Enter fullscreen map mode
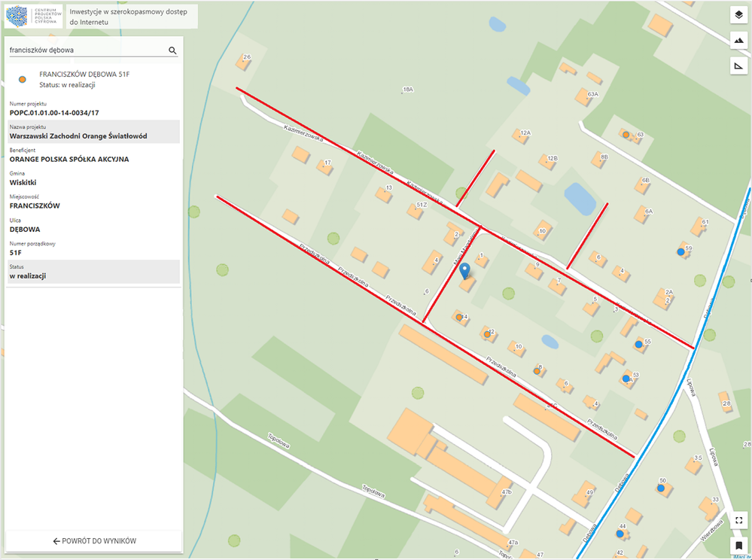The image size is (752, 560). point(738,520)
